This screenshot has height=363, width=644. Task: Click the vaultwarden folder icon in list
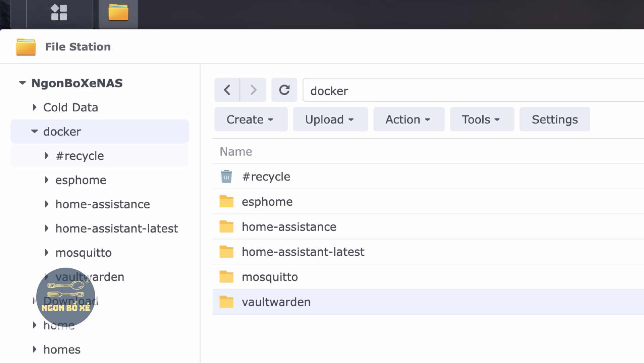click(226, 302)
